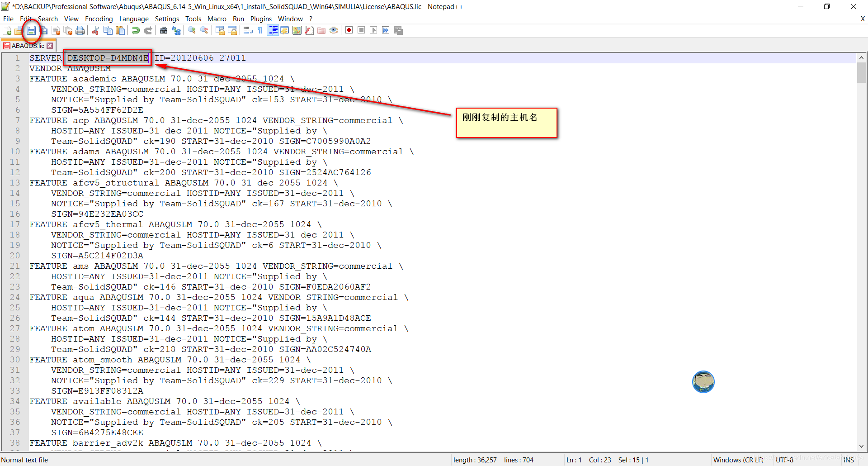Open the Language menu

(134, 19)
